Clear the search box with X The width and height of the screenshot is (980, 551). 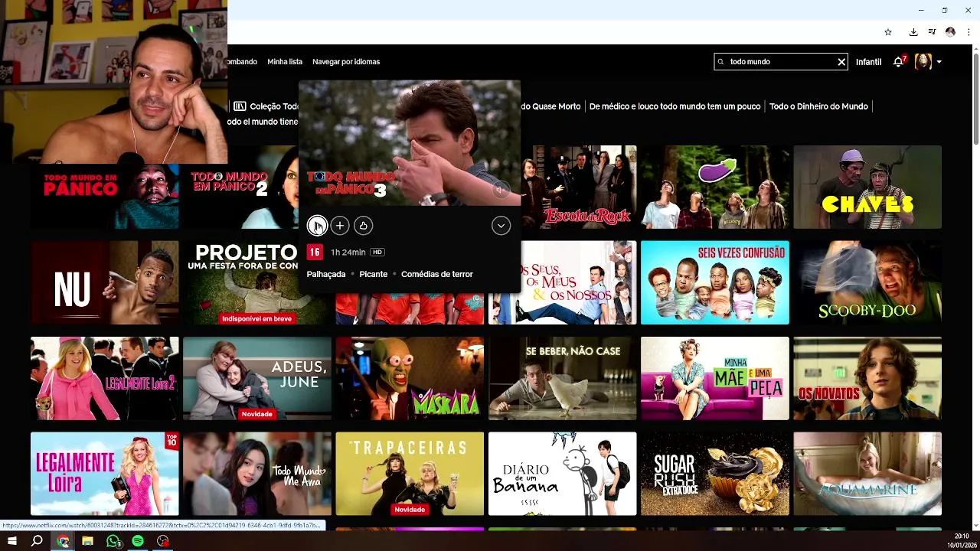pyautogui.click(x=841, y=62)
